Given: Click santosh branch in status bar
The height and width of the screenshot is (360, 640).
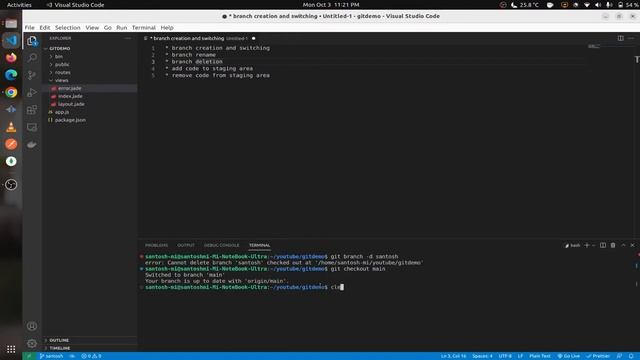Looking at the screenshot, I should tap(51, 356).
